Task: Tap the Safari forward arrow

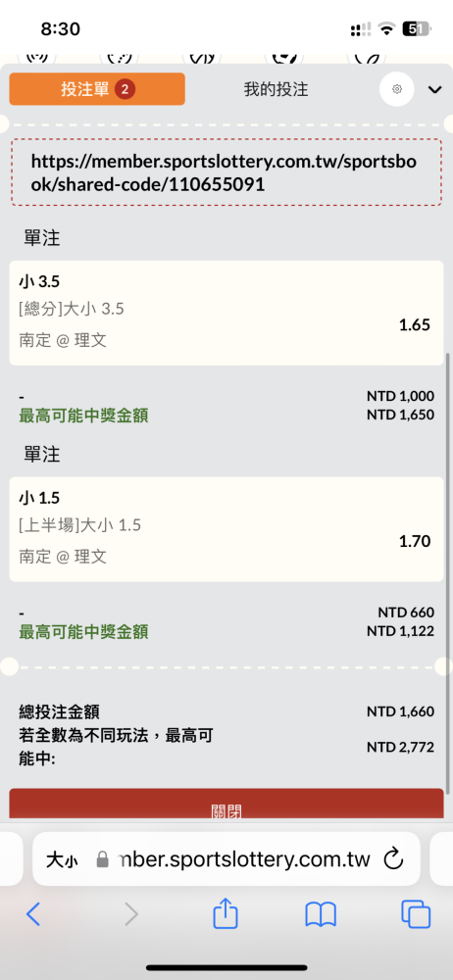Action: [x=130, y=915]
